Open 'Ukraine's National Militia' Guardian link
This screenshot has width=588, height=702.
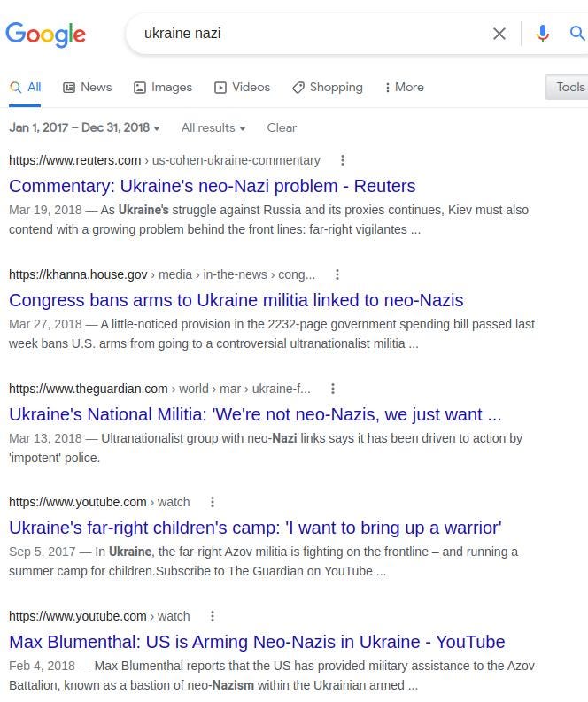(255, 414)
